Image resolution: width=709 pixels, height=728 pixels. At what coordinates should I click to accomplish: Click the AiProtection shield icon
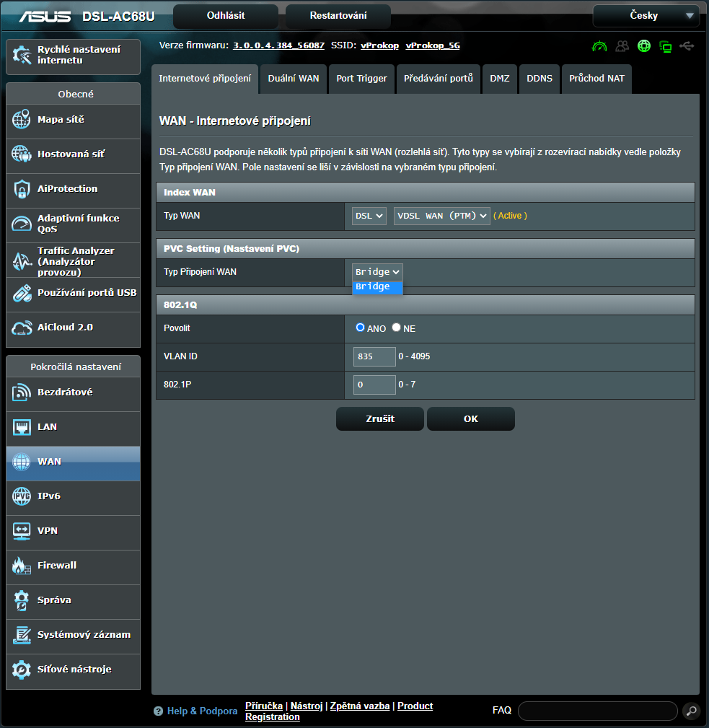(x=22, y=189)
